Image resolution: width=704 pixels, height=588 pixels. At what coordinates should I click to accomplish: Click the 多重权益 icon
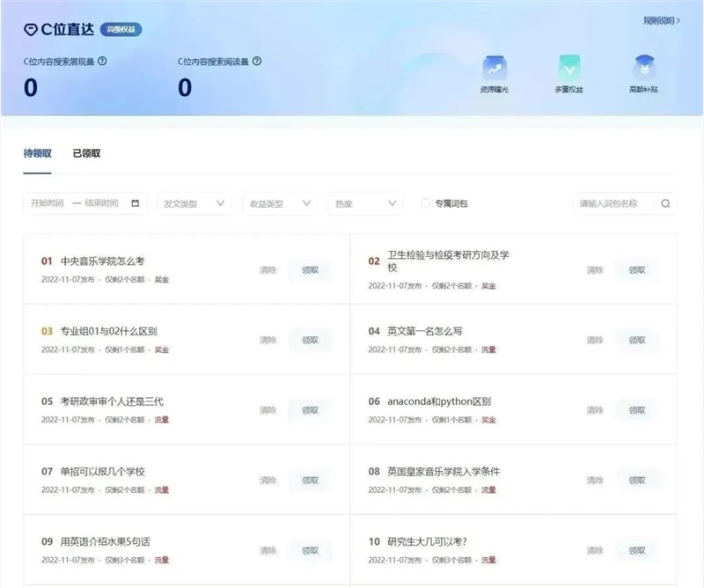[x=569, y=68]
